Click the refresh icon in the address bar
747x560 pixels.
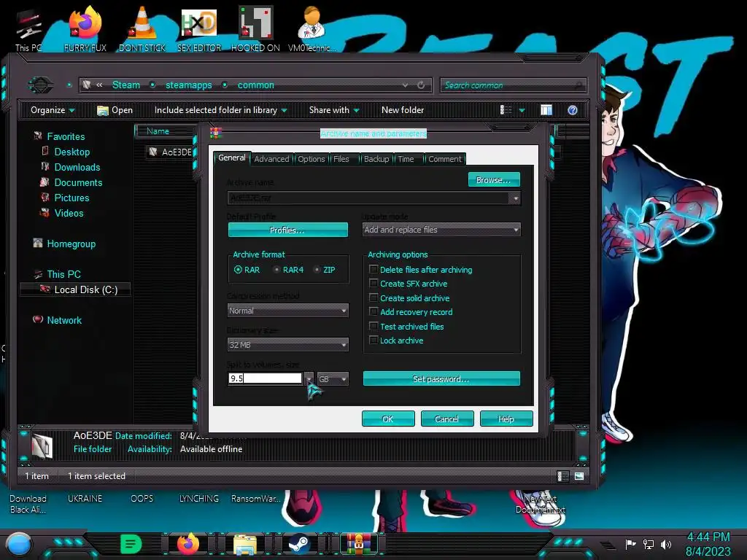(x=421, y=85)
